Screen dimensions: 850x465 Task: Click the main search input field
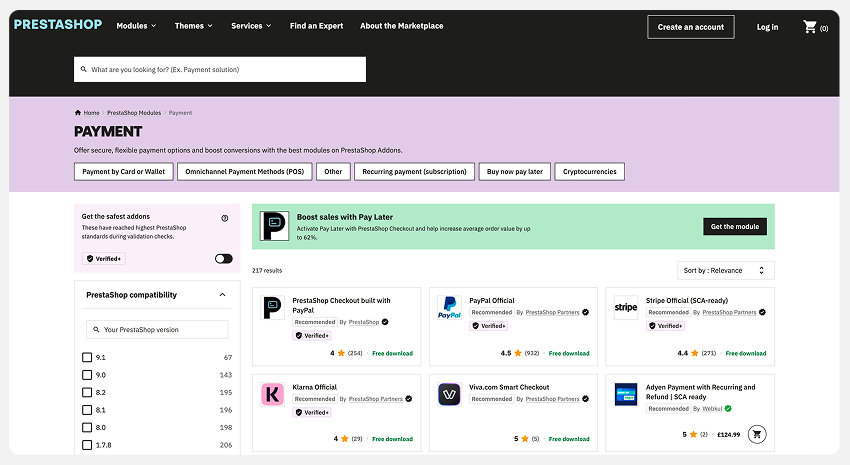[x=220, y=69]
